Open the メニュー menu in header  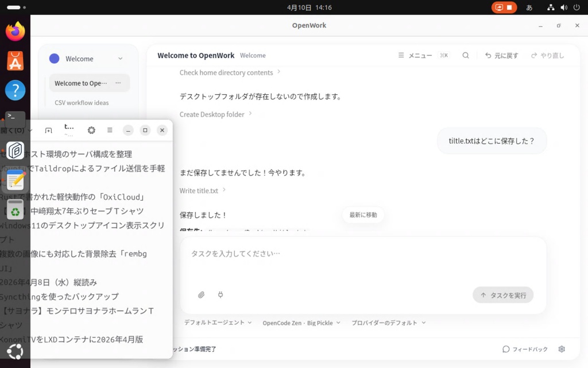(x=415, y=56)
